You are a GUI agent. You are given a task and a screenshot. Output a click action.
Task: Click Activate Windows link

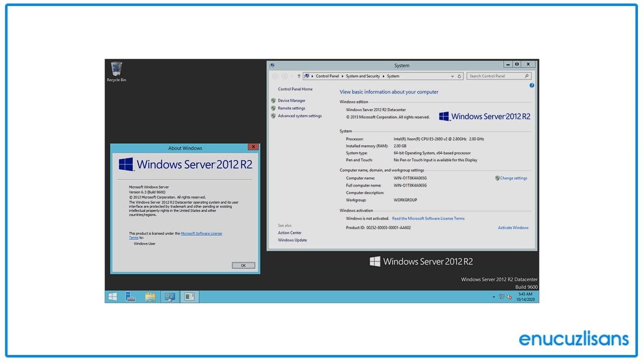pos(513,228)
